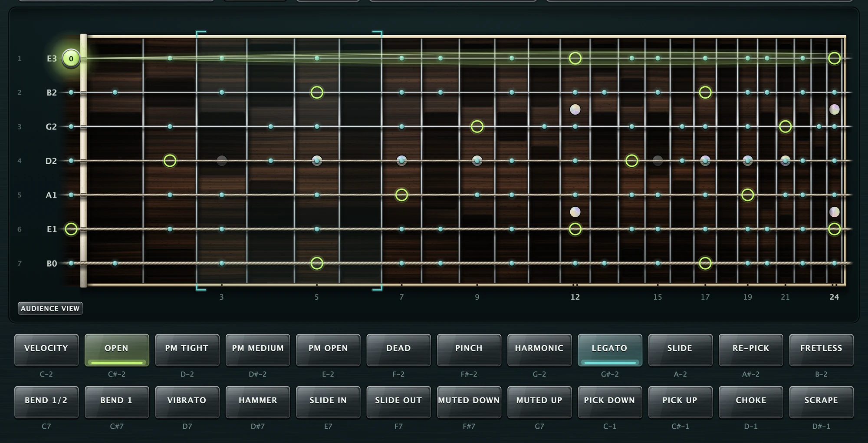Trigger the Muted Up stroke
Viewport: 868px width, 443px height.
539,402
